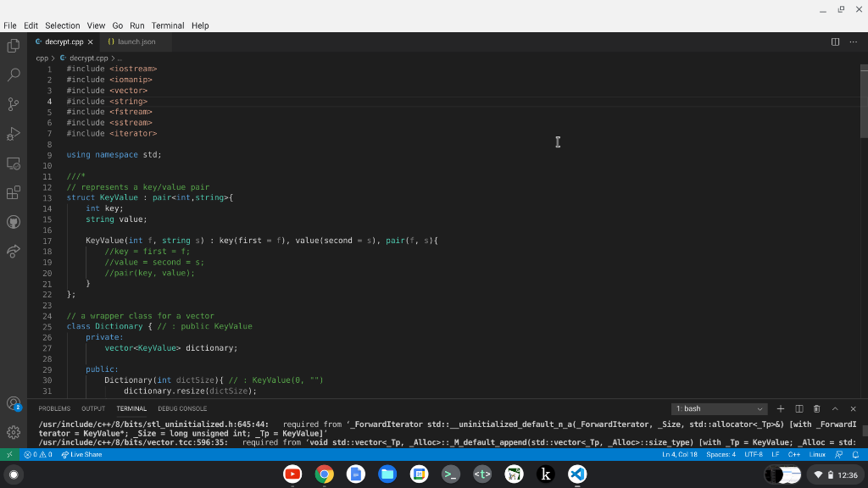Go to line via Ln 4, Col 18

pos(679,455)
